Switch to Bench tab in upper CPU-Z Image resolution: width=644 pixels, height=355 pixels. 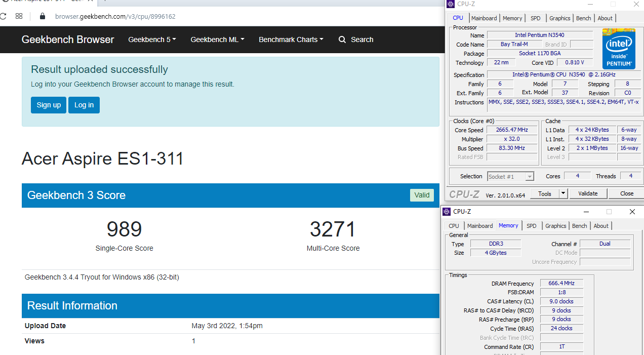[x=584, y=18]
